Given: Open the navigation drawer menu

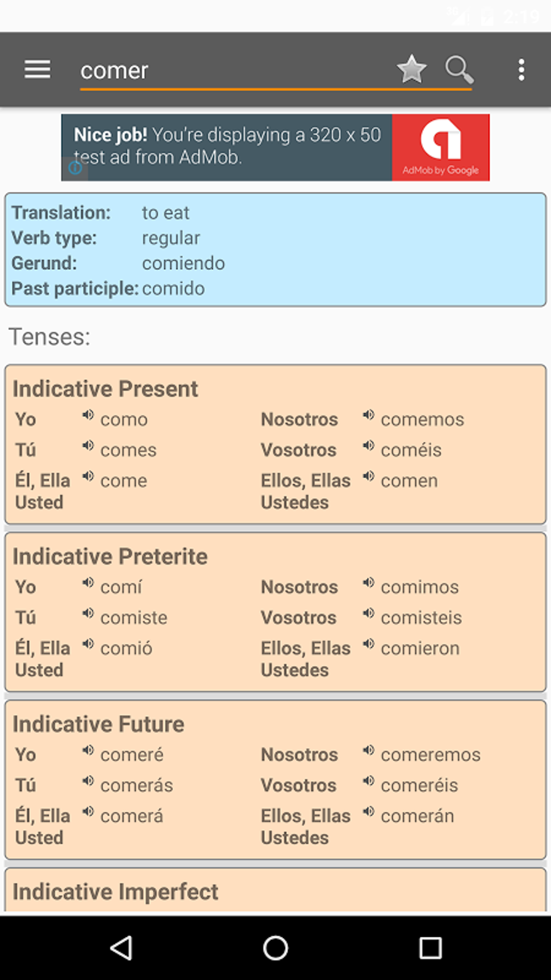Looking at the screenshot, I should point(37,69).
